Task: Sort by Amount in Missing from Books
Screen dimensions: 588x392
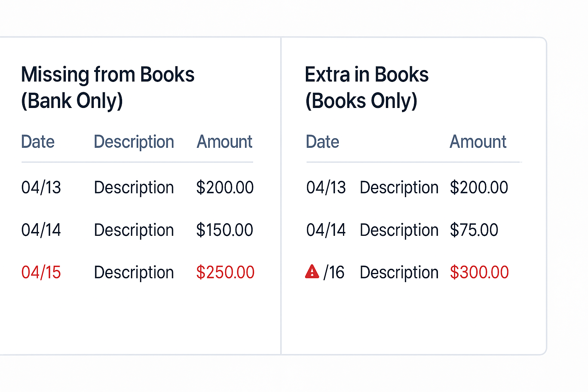Action: pos(224,142)
